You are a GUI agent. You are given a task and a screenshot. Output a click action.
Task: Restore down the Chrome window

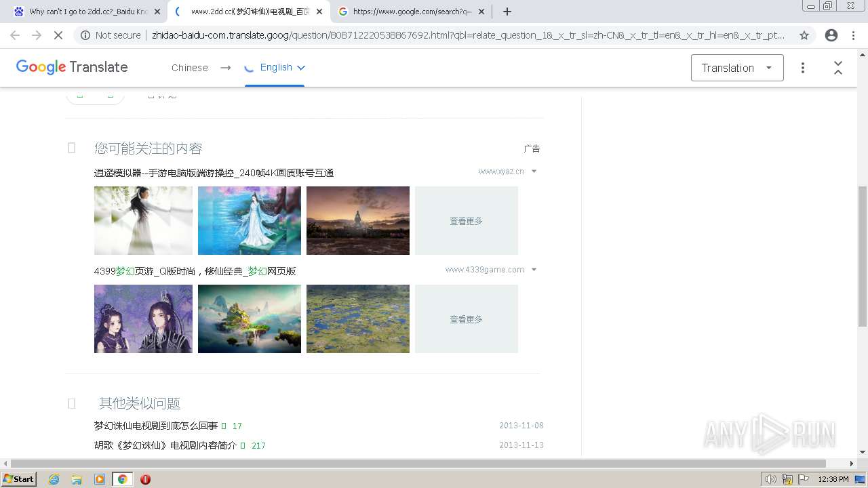828,6
